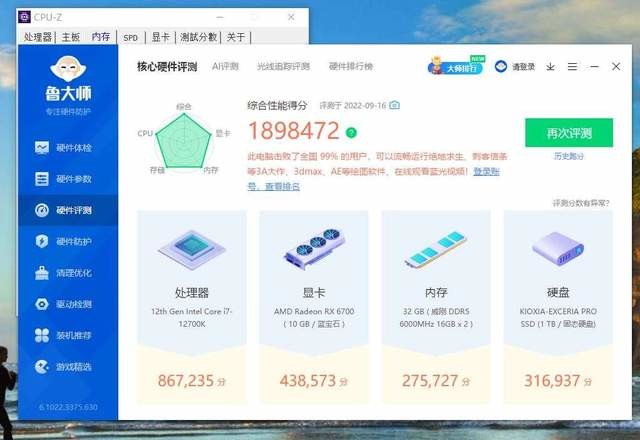Click the green question mark by score

coord(351,132)
